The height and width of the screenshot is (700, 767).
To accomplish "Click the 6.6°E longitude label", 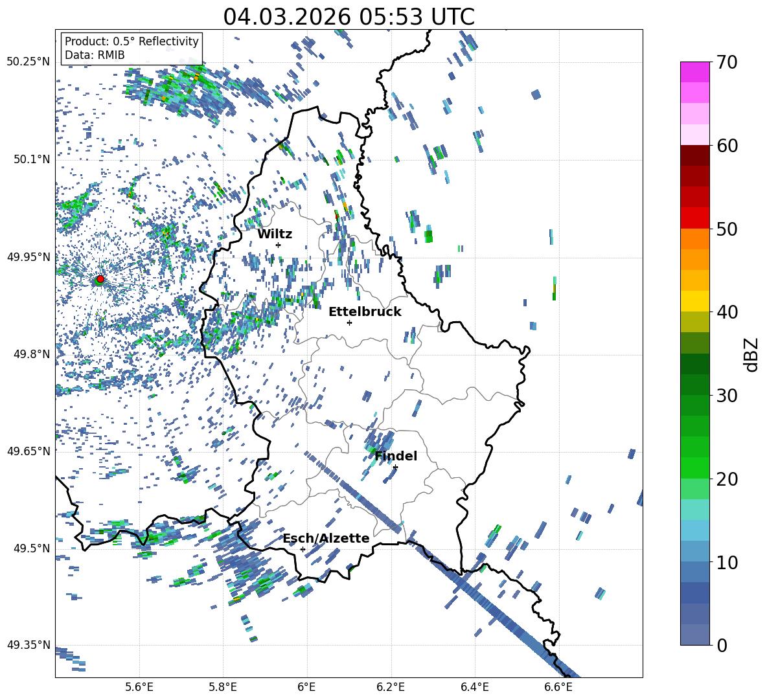I will pos(558,687).
